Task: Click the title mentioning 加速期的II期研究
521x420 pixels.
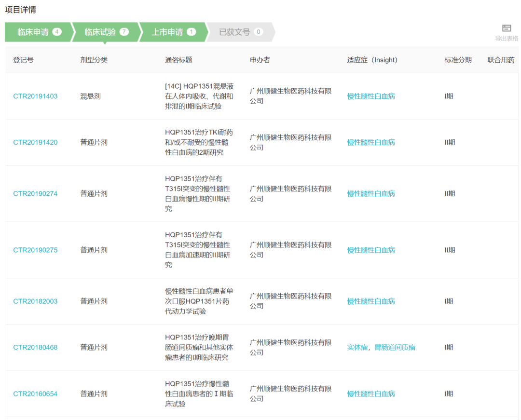Action: pyautogui.click(x=198, y=250)
